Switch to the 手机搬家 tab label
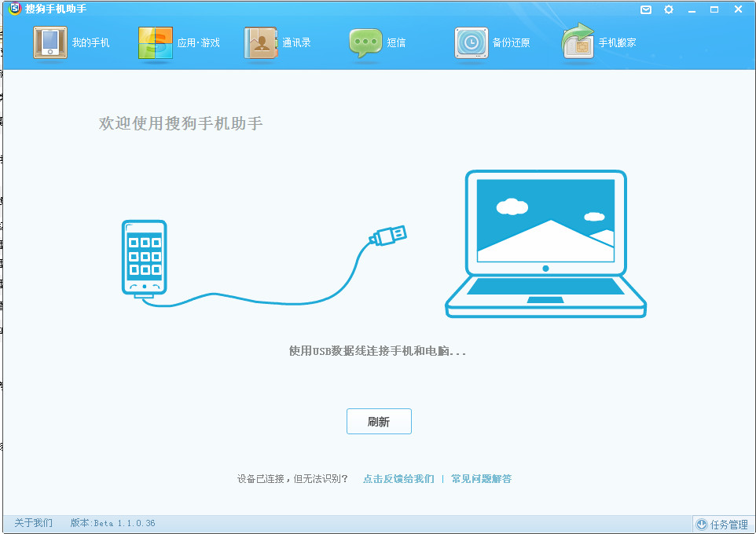The image size is (756, 534). (x=617, y=43)
